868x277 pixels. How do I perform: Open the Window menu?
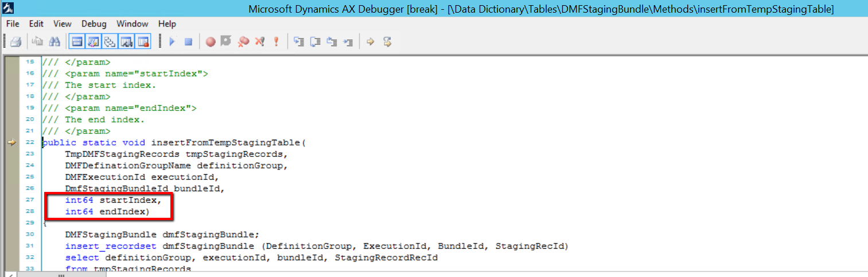point(132,24)
